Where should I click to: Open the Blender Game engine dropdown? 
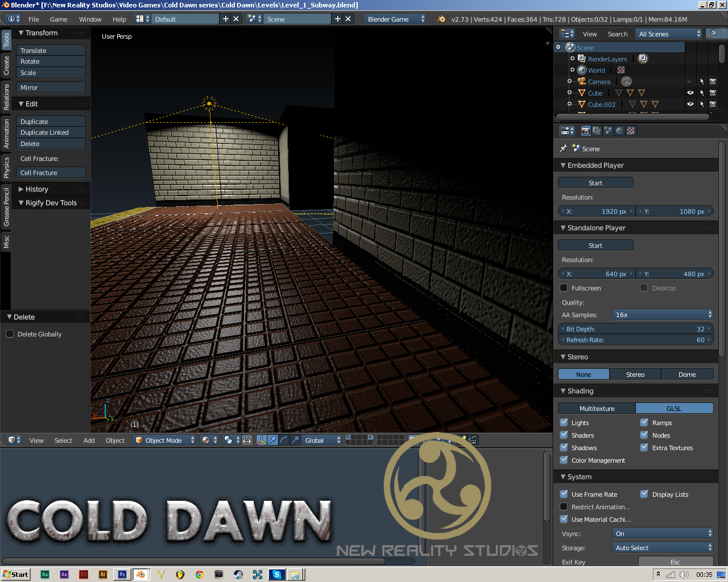click(395, 19)
